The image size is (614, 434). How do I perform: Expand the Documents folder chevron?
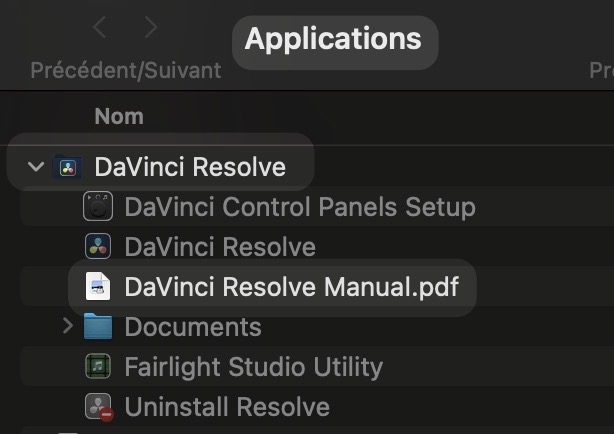tap(68, 326)
